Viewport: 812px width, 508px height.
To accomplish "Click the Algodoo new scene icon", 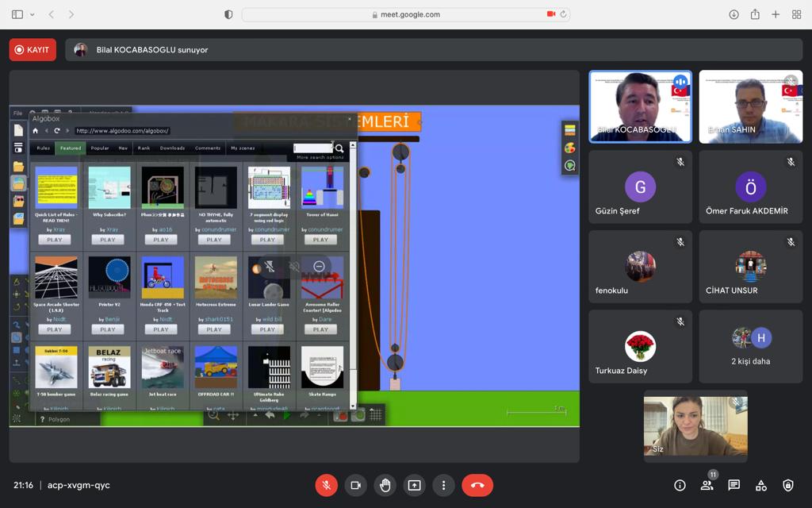I will coord(18,130).
